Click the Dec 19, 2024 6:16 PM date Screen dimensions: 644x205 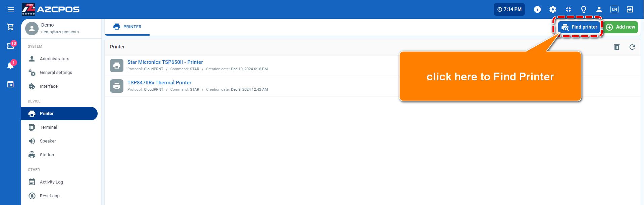(x=249, y=69)
